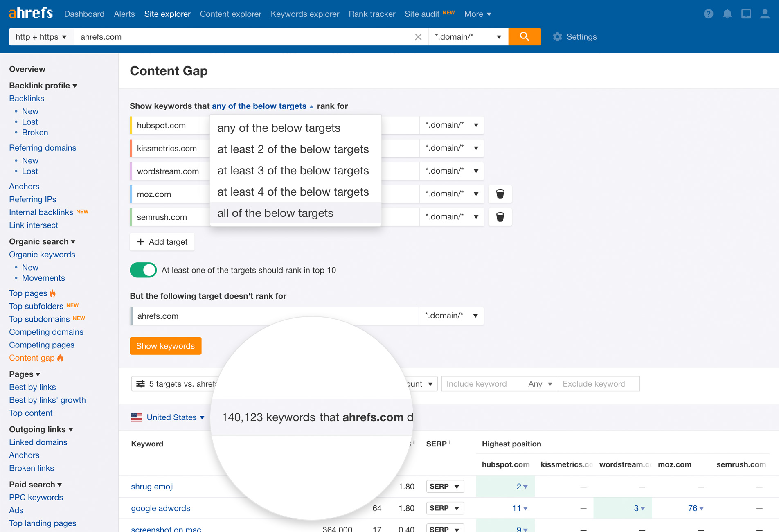The image size is (779, 532).
Task: Open the help question mark icon
Action: tap(708, 14)
